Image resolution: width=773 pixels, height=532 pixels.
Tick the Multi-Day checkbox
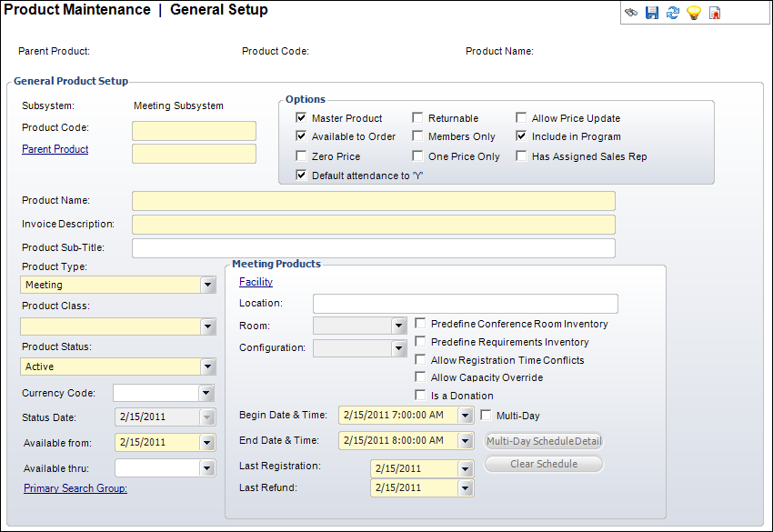(x=486, y=416)
